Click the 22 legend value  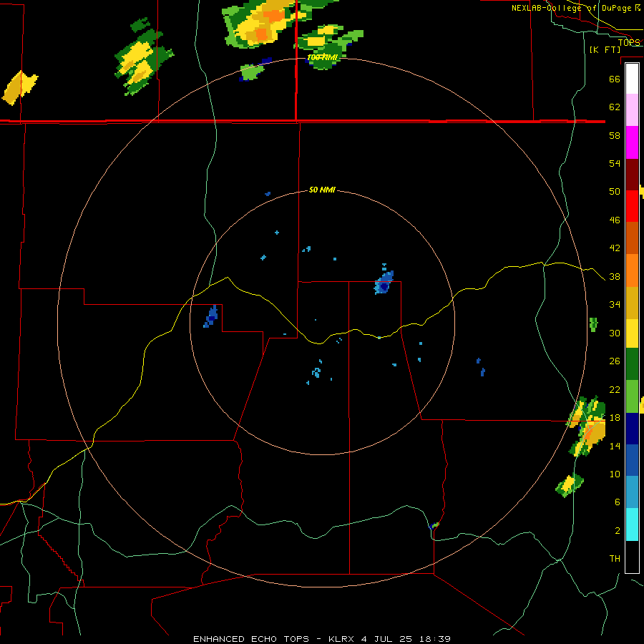(x=615, y=390)
